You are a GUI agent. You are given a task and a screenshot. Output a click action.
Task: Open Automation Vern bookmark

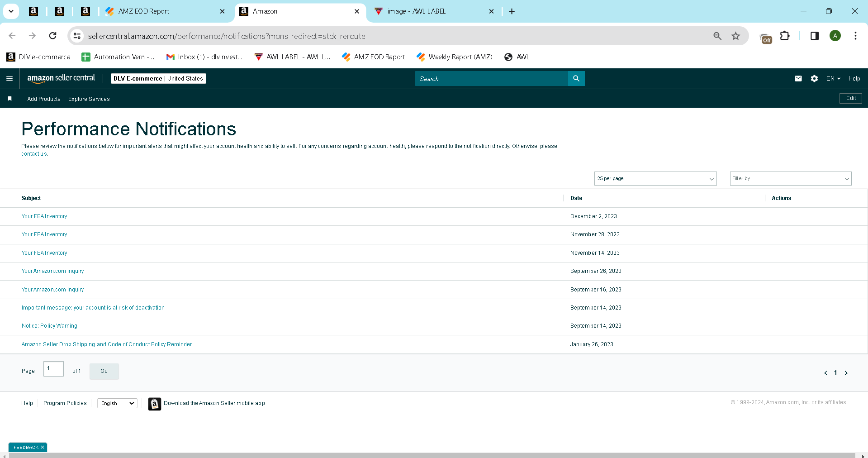click(118, 57)
